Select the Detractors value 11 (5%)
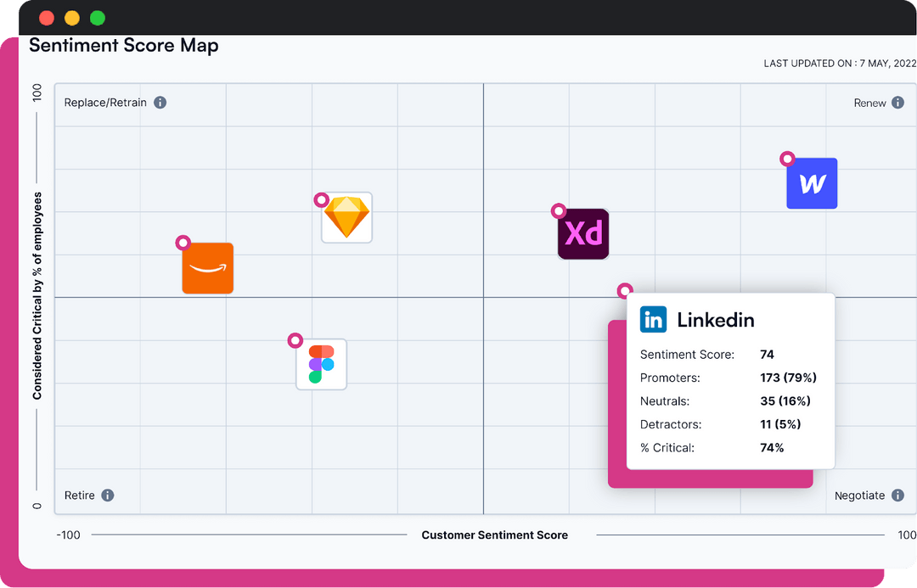Screen dimensions: 917x588 [x=780, y=424]
